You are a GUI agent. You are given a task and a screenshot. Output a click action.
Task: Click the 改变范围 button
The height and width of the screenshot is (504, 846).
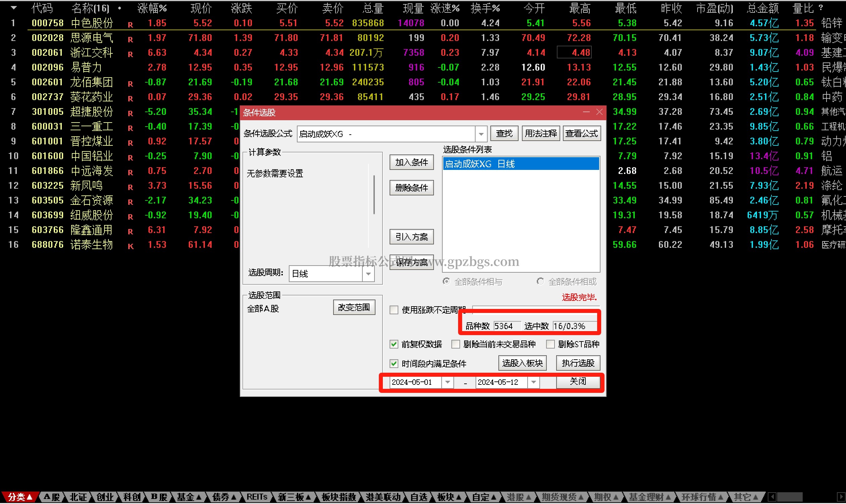pyautogui.click(x=354, y=307)
